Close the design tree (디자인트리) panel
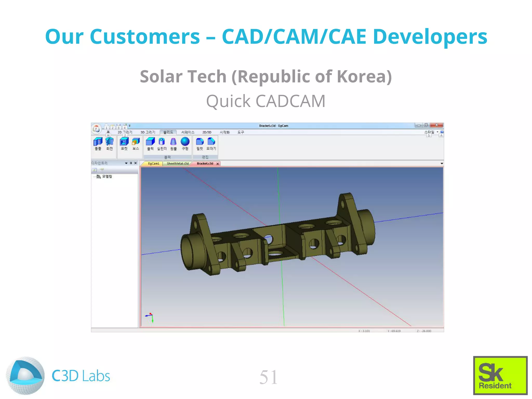This screenshot has height=399, width=532. [135, 163]
